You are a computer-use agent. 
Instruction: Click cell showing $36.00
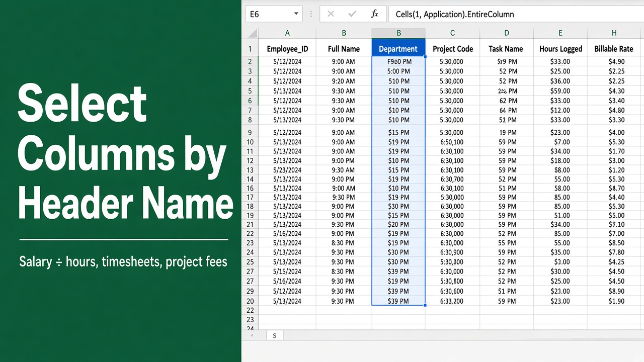tap(560, 81)
